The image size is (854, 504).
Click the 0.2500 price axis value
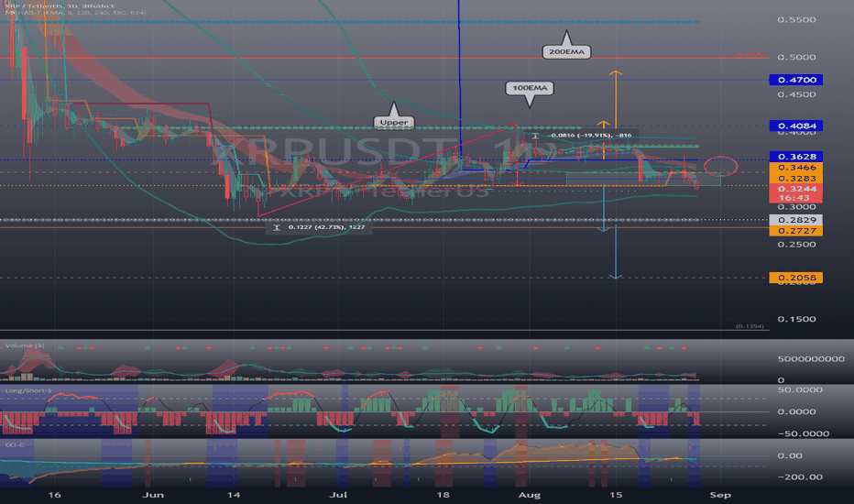click(796, 245)
